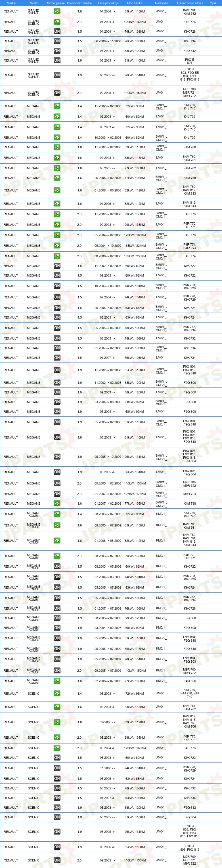Image resolution: width=222 pixels, height=868 pixels.
Task: Click the Model column header
Action: coord(34,3)
